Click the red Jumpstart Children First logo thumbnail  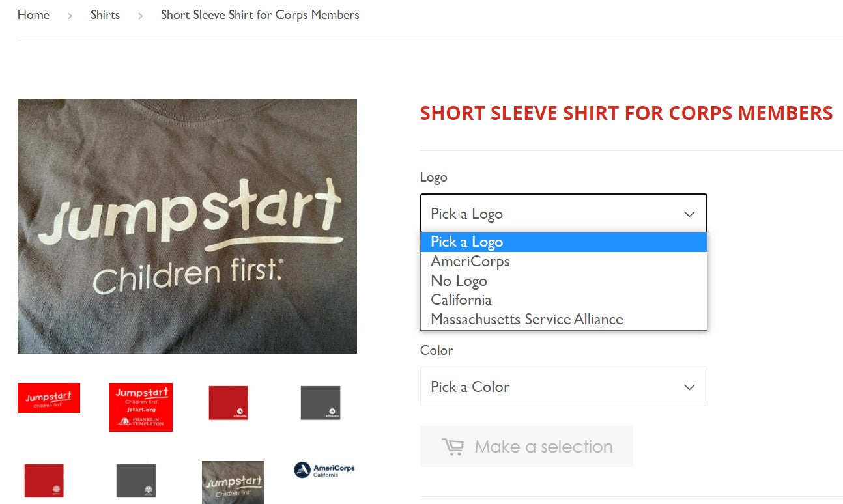(x=48, y=397)
